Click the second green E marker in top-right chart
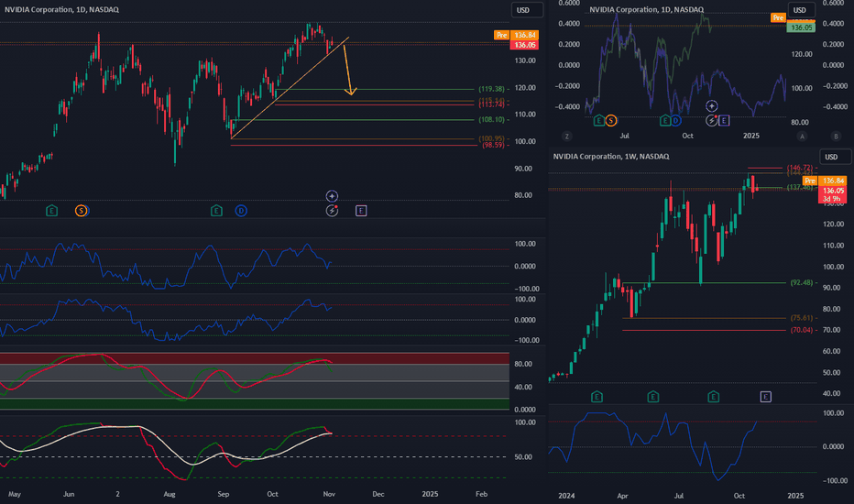This screenshot has width=854, height=504. coord(665,120)
